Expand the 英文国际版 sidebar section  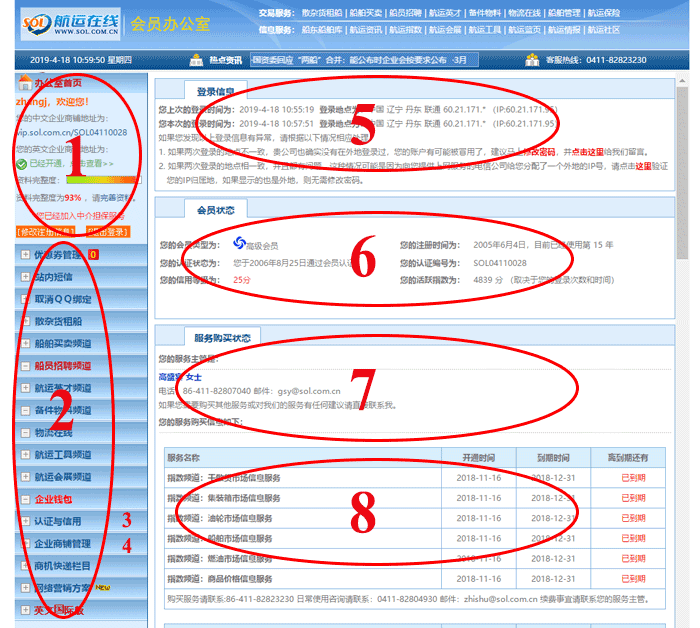point(25,610)
